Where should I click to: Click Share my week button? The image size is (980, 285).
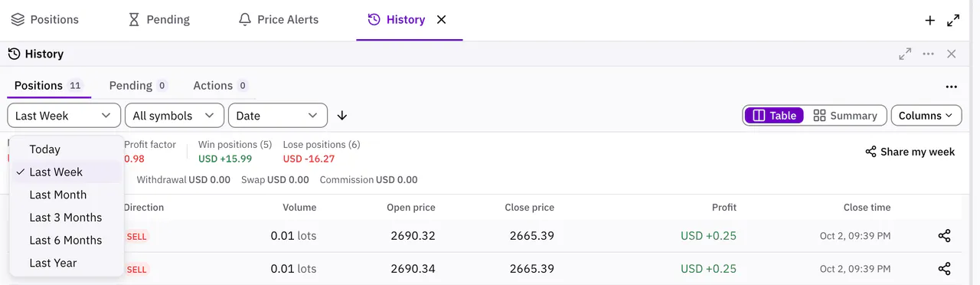click(910, 152)
